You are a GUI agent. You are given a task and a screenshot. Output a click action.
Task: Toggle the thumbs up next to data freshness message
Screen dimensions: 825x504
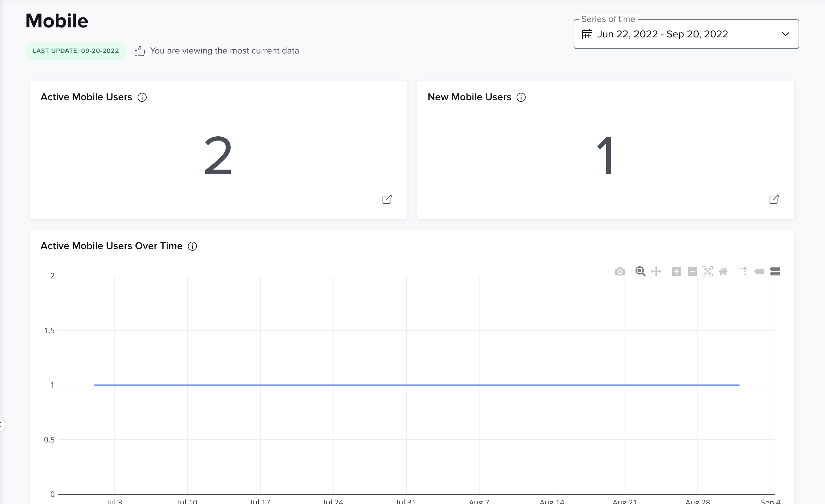(x=140, y=51)
